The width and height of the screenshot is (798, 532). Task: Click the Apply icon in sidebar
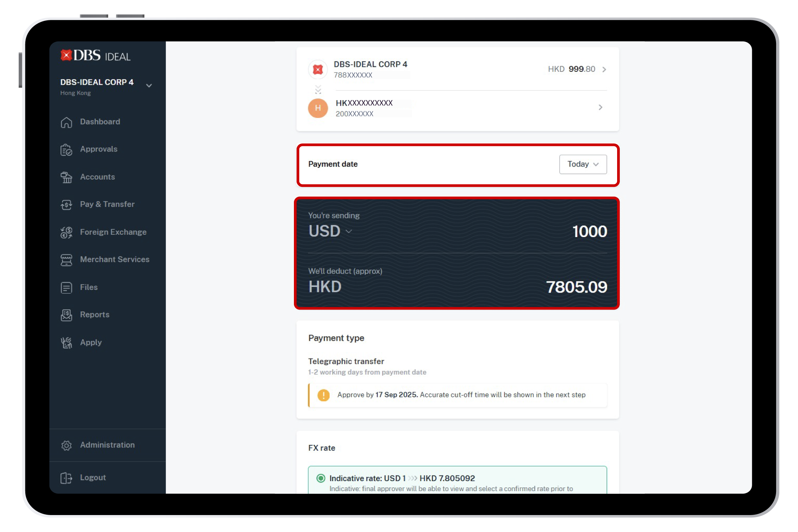(x=66, y=343)
